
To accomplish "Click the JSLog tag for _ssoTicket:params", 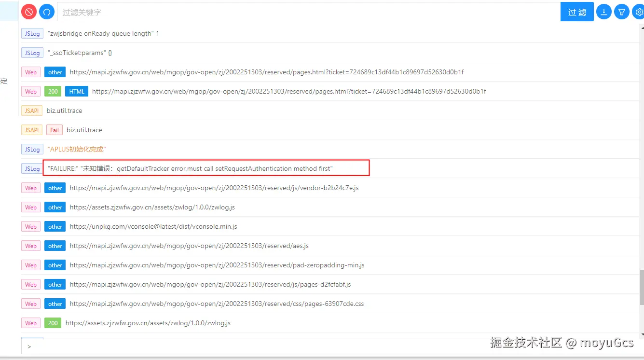I will point(32,53).
